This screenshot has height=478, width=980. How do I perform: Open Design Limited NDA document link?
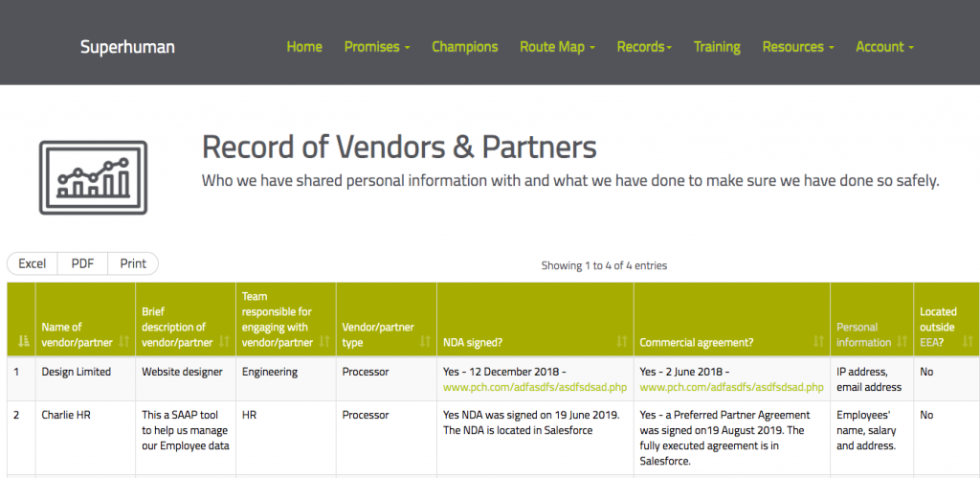(x=535, y=387)
